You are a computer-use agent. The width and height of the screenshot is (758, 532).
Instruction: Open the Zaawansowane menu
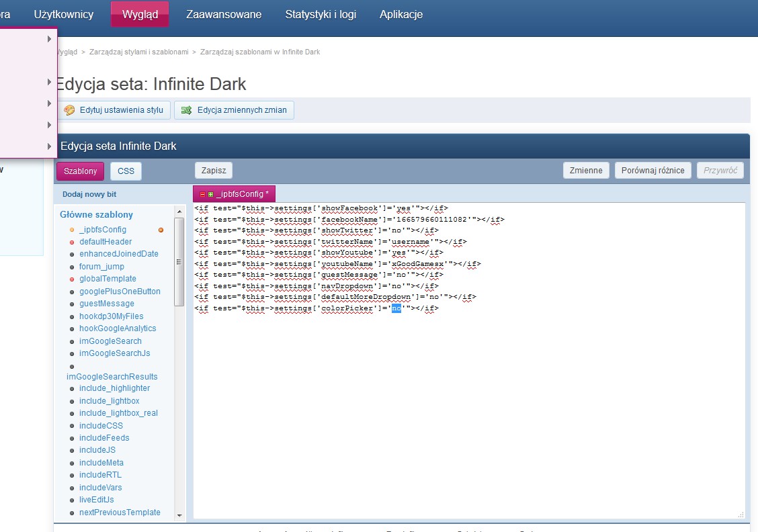[224, 14]
